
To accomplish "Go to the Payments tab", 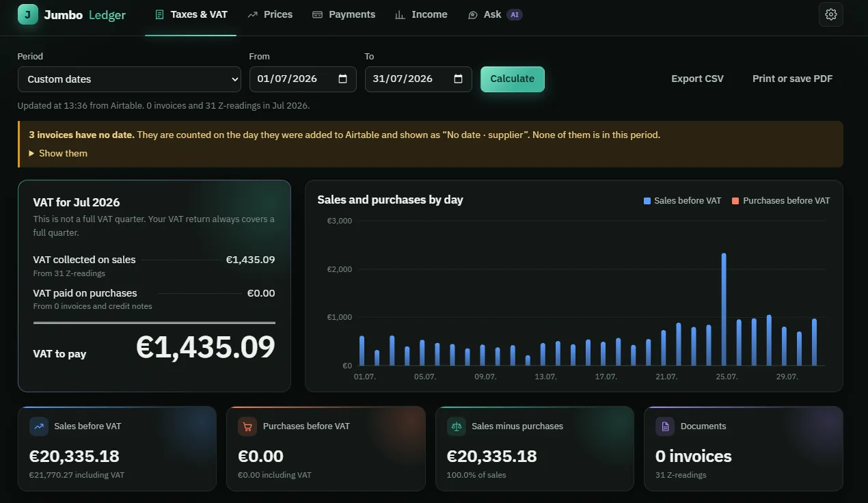I will pyautogui.click(x=344, y=14).
